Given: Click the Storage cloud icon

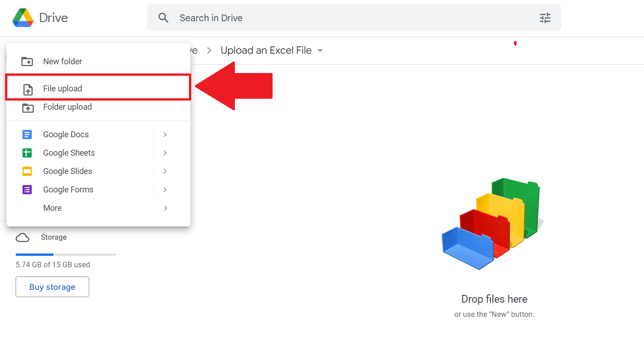Looking at the screenshot, I should tap(23, 237).
